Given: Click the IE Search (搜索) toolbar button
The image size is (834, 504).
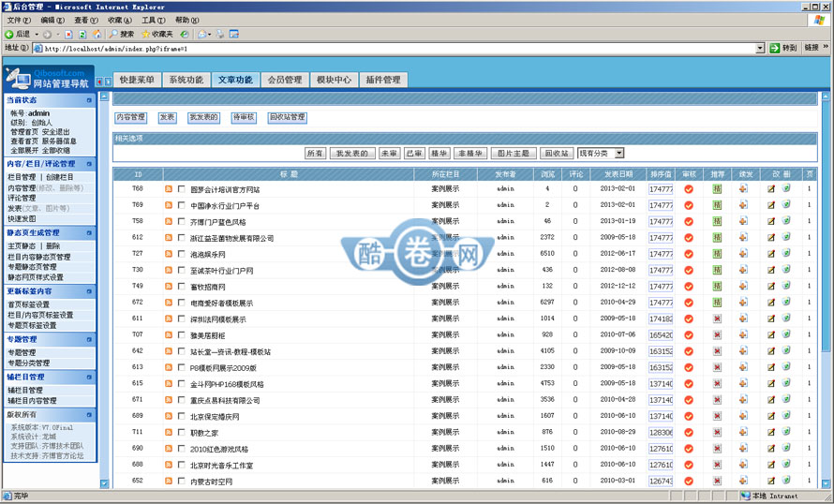Looking at the screenshot, I should pos(121,34).
